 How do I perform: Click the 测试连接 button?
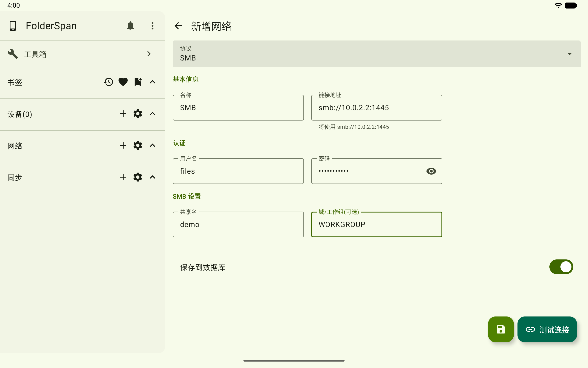547,329
